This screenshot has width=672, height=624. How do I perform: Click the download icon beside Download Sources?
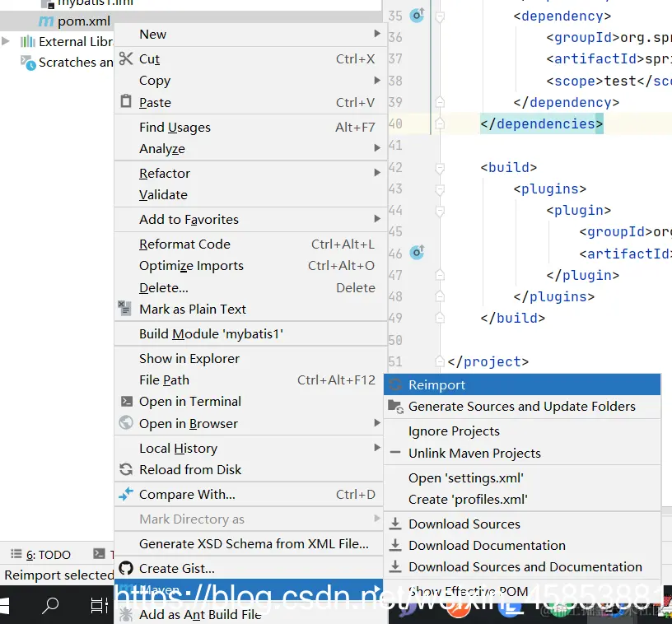point(395,524)
